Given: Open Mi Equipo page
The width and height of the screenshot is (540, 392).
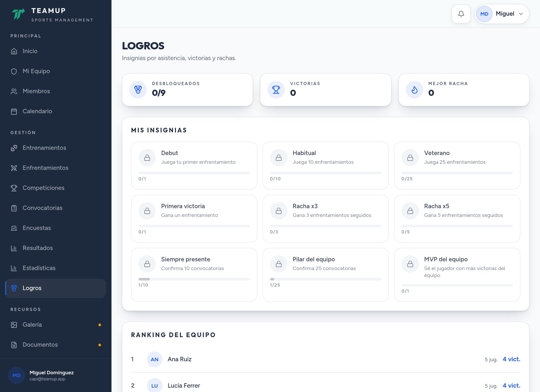Looking at the screenshot, I should coord(56,71).
